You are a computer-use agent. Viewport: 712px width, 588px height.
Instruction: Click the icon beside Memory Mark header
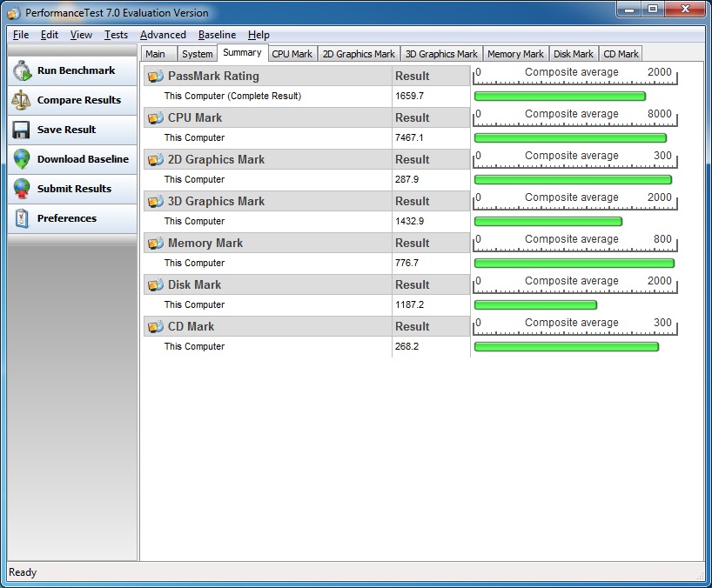point(155,244)
